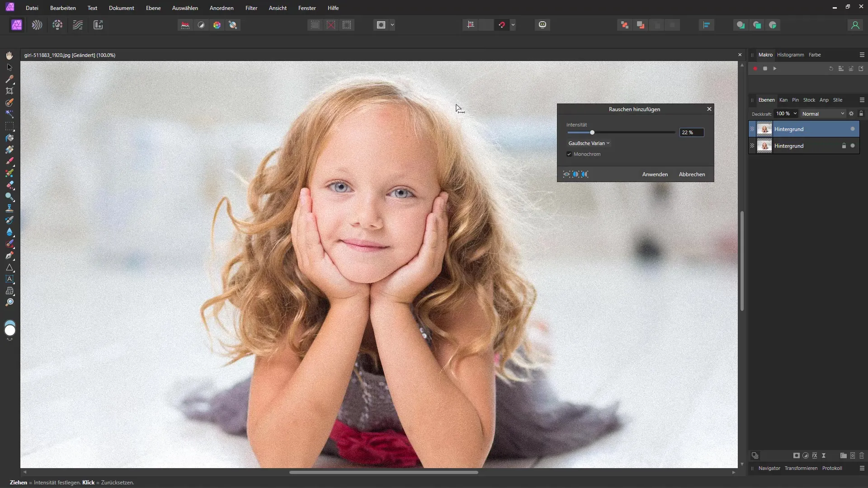Screen dimensions: 868x488
Task: Select the Mesh Warp tool
Action: (9, 291)
